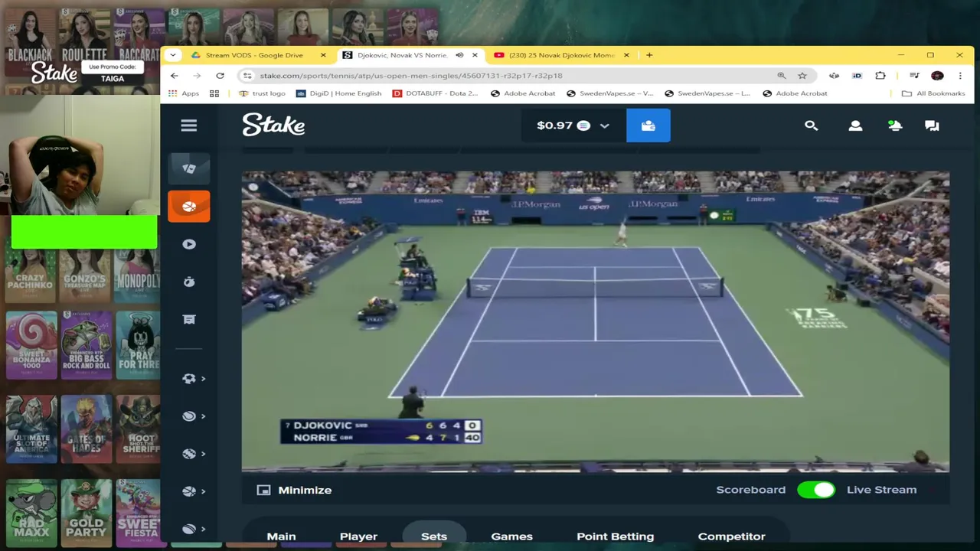The image size is (980, 551).
Task: Open the Chrome extensions puzzle icon
Action: [880, 76]
